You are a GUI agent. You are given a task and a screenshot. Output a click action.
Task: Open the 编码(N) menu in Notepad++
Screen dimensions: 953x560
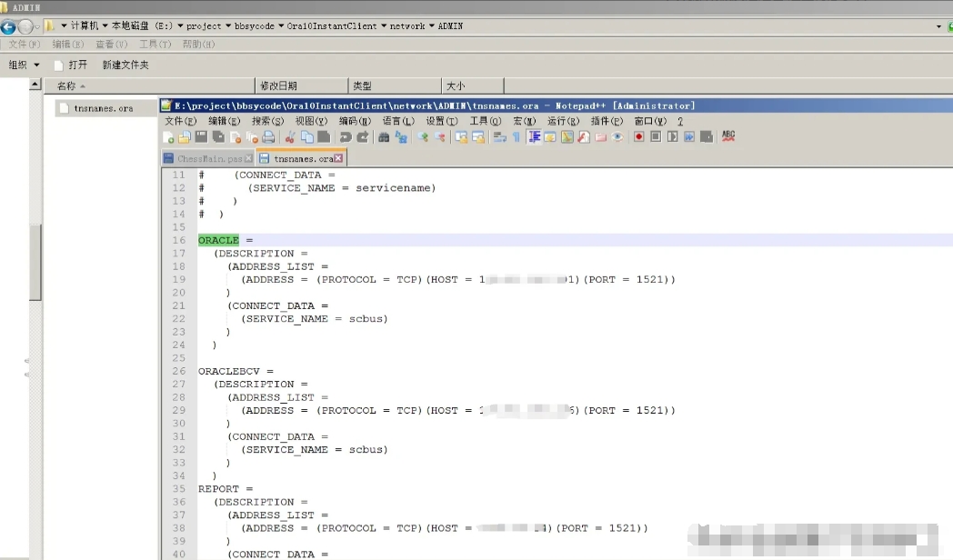[x=355, y=121]
